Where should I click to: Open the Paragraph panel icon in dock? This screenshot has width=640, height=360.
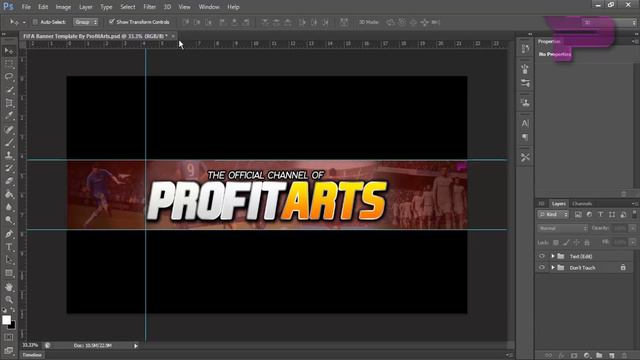(525, 137)
